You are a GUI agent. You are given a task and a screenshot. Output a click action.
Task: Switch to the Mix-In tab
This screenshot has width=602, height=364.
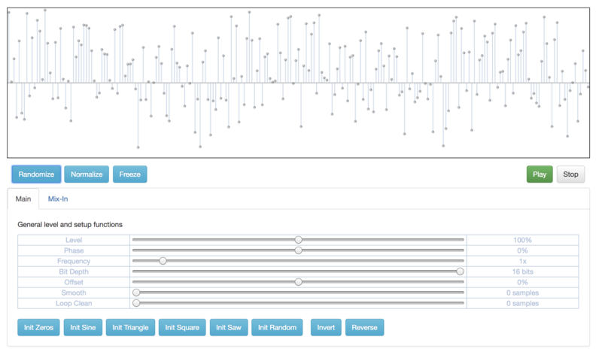[x=58, y=199]
